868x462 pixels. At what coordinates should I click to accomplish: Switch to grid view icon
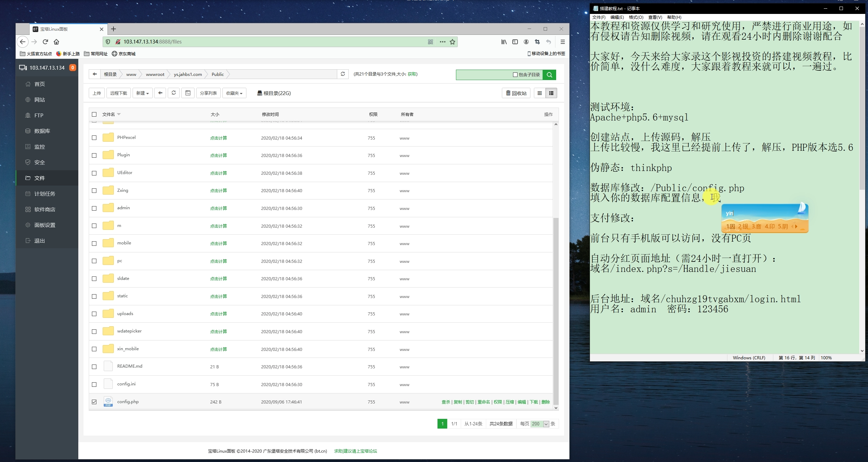pos(539,93)
